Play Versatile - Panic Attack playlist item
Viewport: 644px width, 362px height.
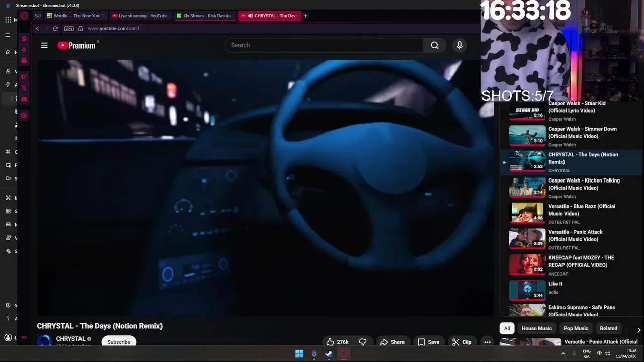(571, 239)
